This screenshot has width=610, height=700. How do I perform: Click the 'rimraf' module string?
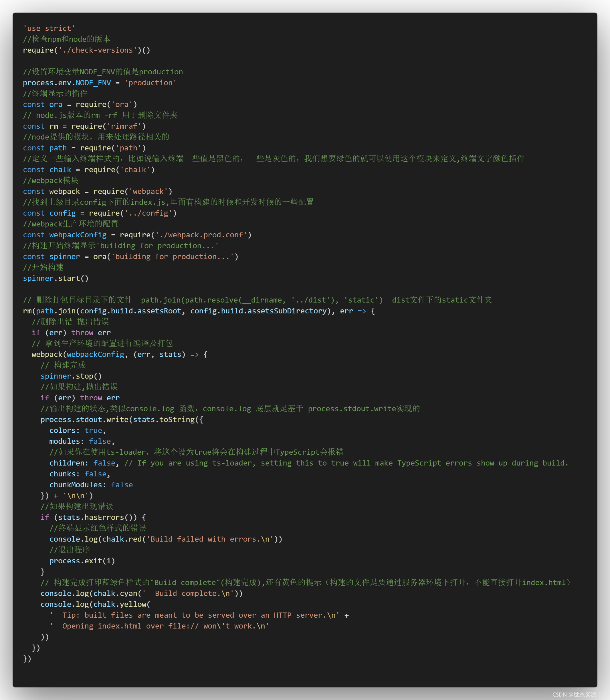click(x=124, y=126)
